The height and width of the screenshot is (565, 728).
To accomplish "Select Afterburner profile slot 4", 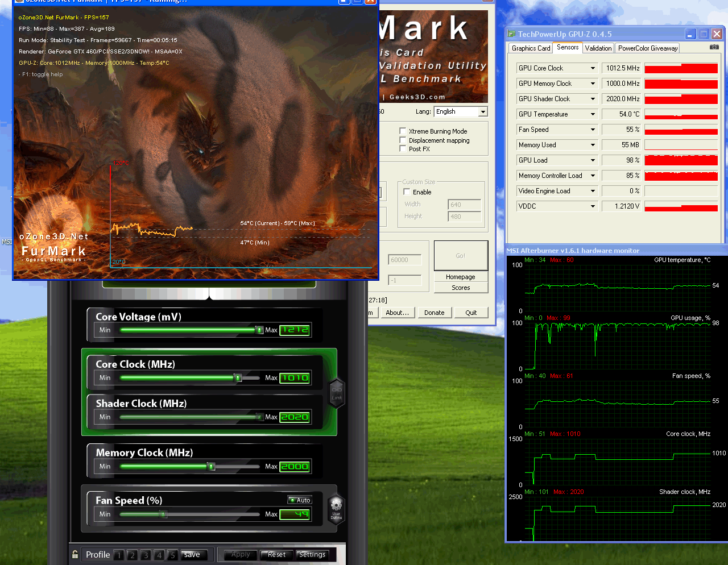I will tap(159, 555).
